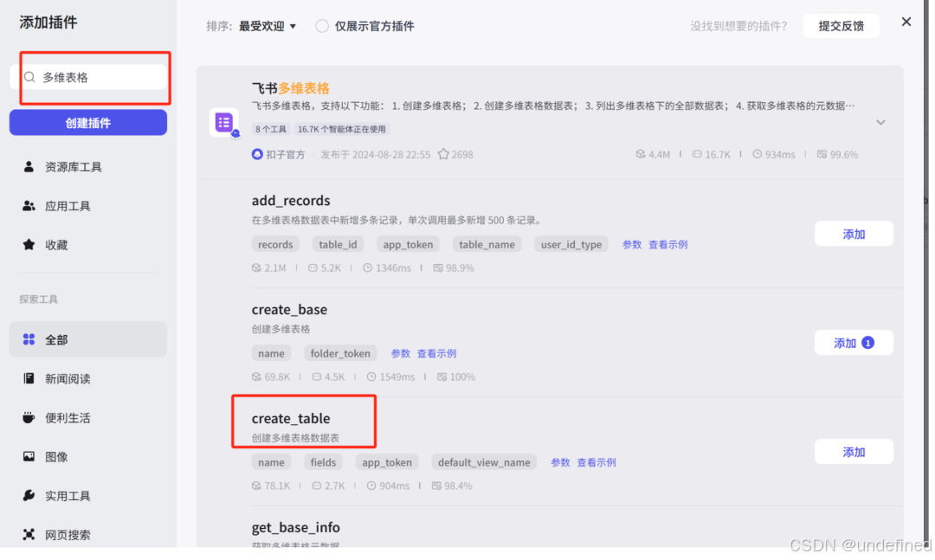This screenshot has width=935, height=560.
Task: Open 查看示例 for create_table
Action: pyautogui.click(x=596, y=462)
